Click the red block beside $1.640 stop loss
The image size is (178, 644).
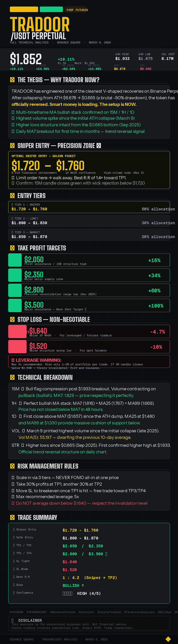[x=17, y=332]
